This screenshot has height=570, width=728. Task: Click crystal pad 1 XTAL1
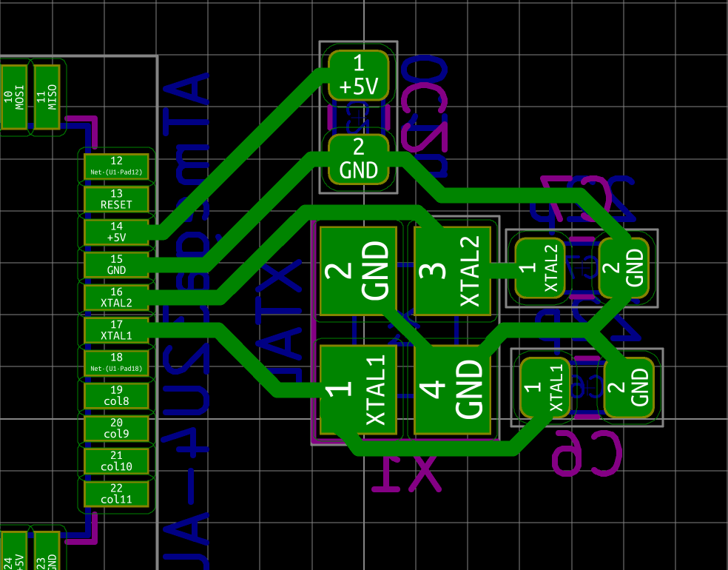click(358, 390)
